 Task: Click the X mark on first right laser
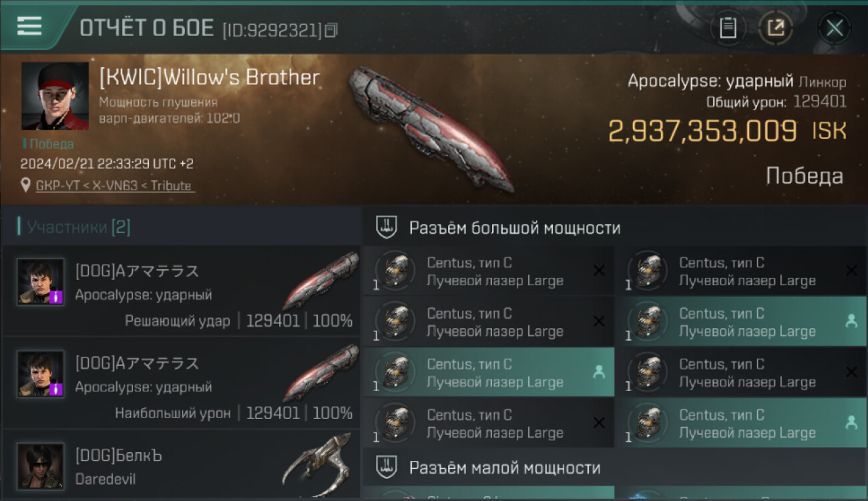point(851,271)
